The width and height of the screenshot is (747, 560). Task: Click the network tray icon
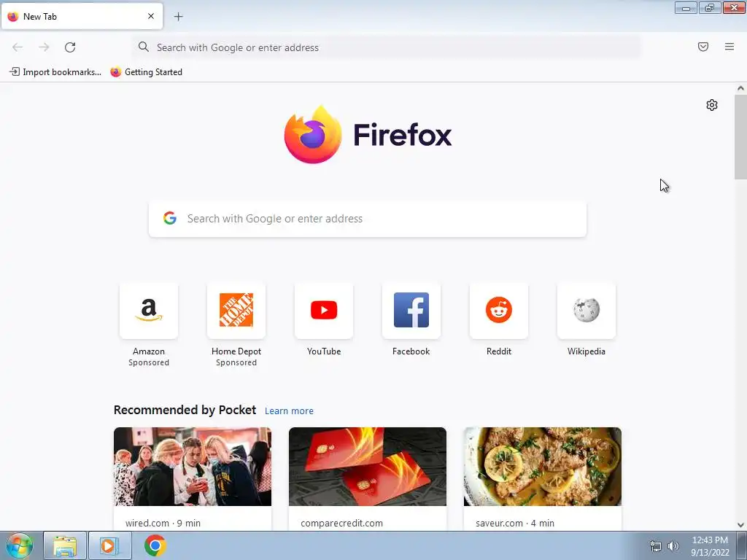[x=656, y=546]
